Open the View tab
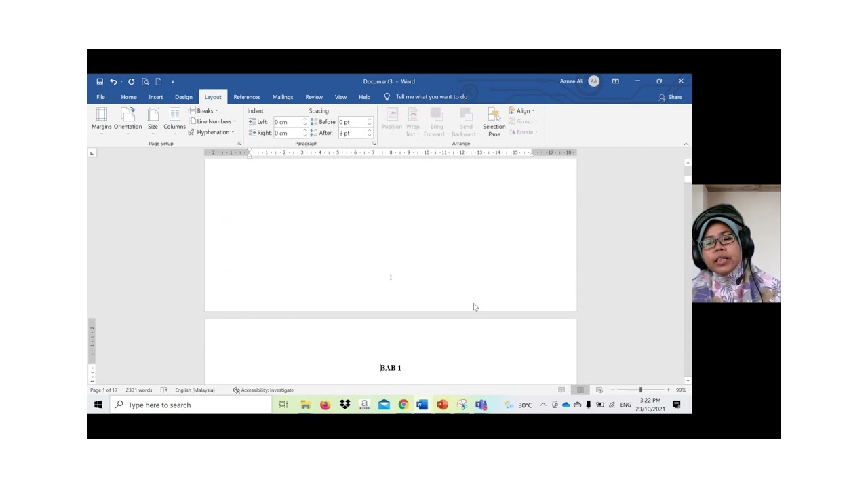868x488 pixels. [340, 97]
